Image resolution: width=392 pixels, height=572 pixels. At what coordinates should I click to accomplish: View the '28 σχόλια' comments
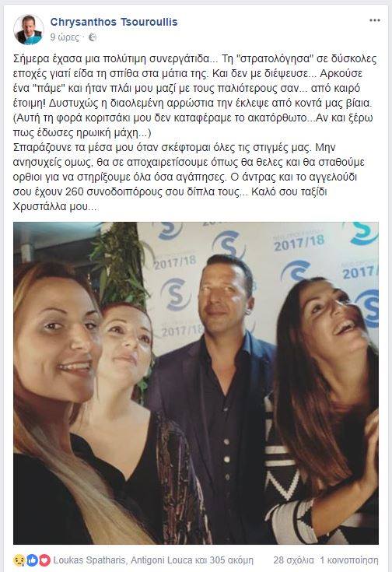[293, 560]
